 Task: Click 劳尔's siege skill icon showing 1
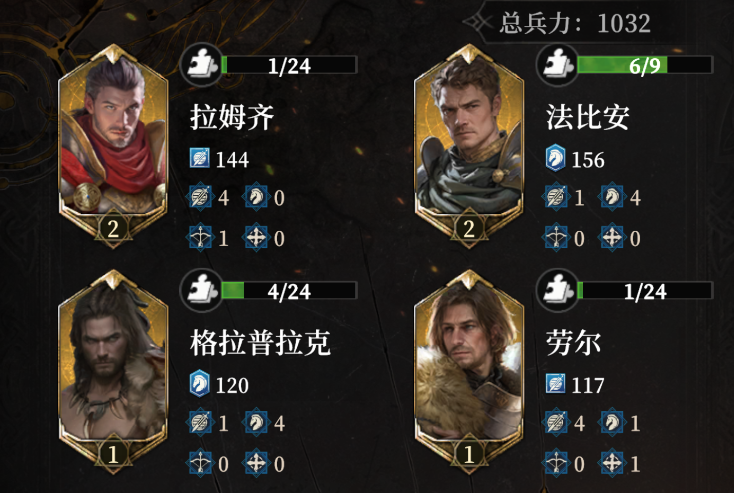612,463
